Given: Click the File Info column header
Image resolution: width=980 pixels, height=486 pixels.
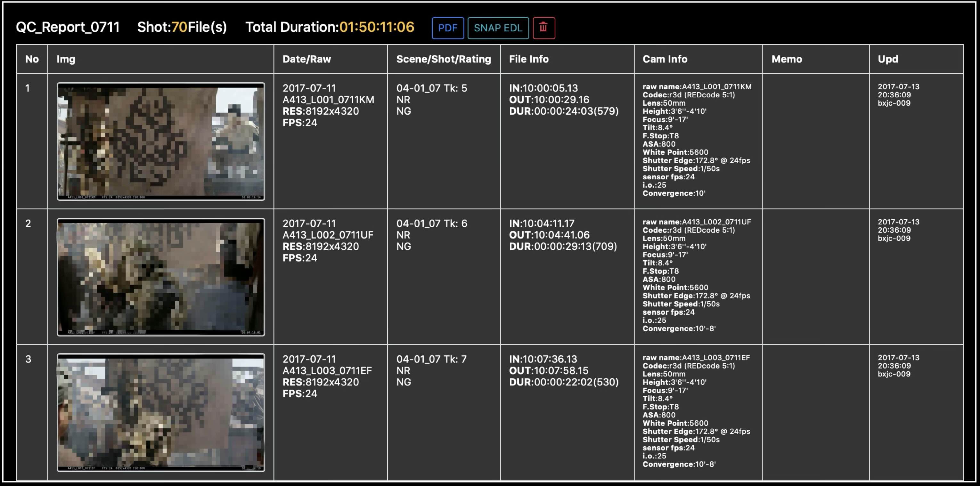Looking at the screenshot, I should click(x=528, y=59).
